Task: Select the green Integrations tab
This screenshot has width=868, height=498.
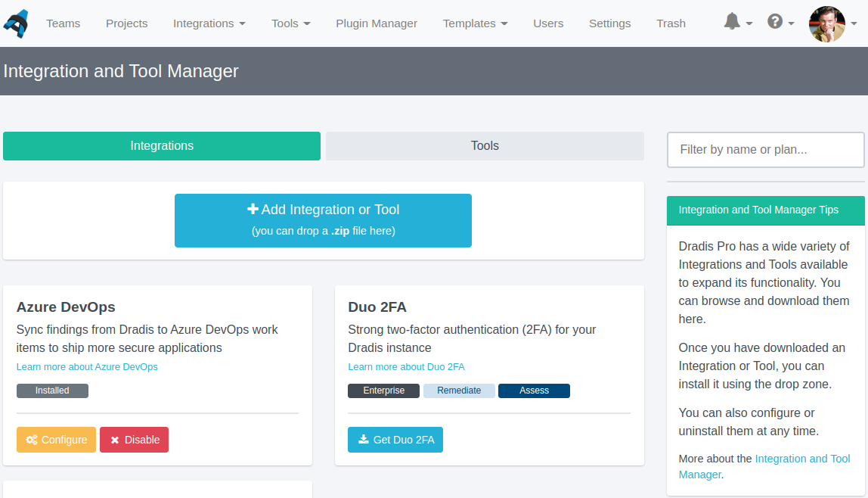Action: click(162, 145)
